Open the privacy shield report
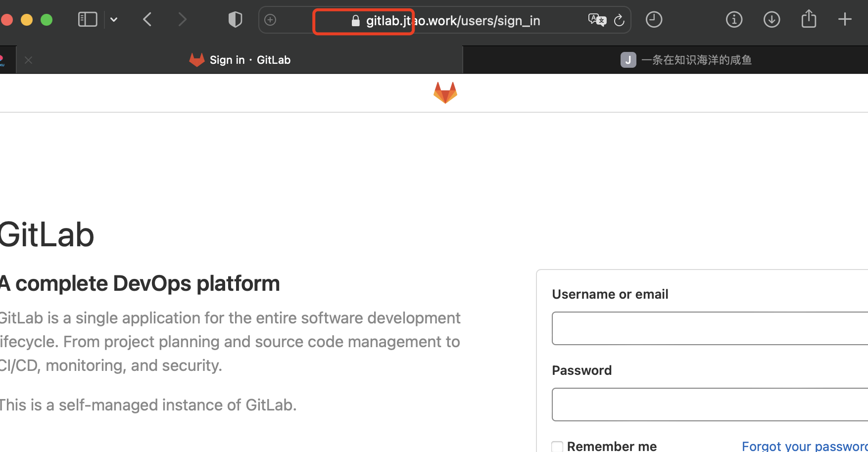Image resolution: width=868 pixels, height=452 pixels. (x=235, y=20)
